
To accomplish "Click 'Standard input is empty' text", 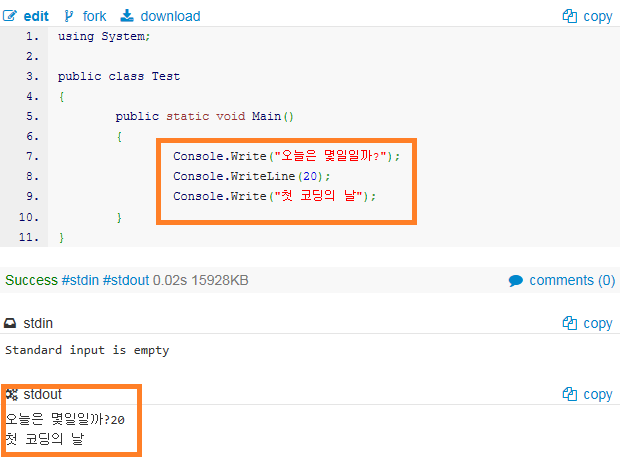I will [x=87, y=350].
